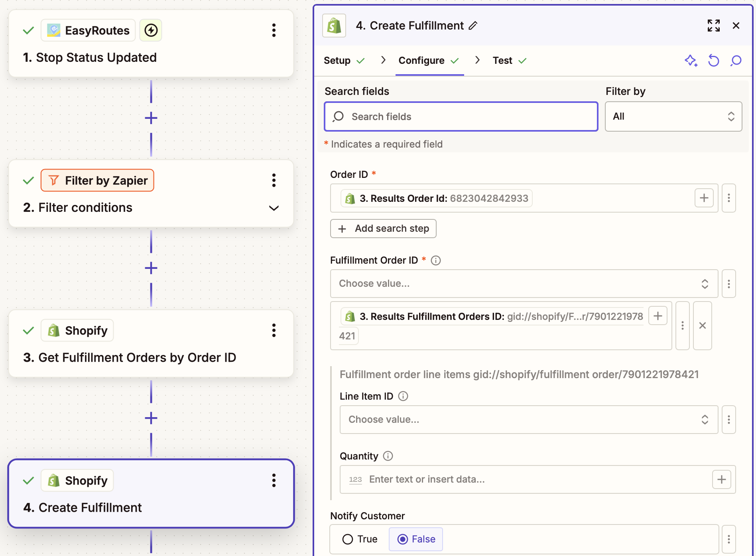
Task: Click the Notify Customer field label
Action: click(368, 516)
